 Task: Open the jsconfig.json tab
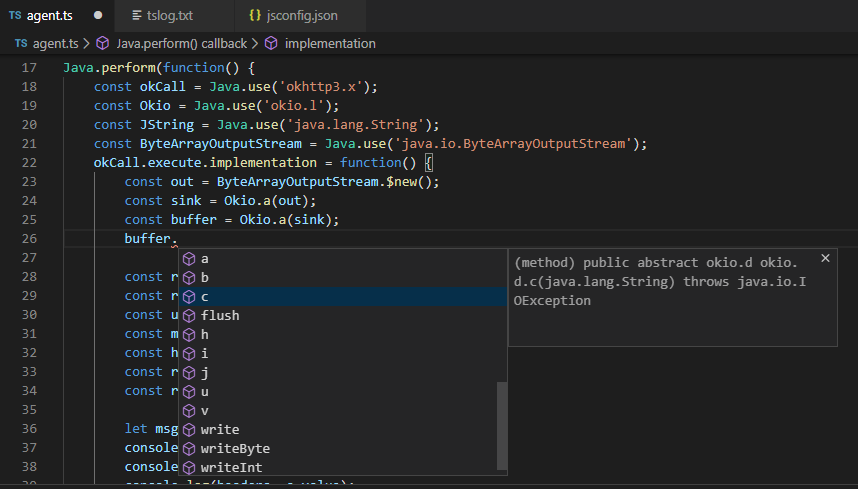click(300, 16)
